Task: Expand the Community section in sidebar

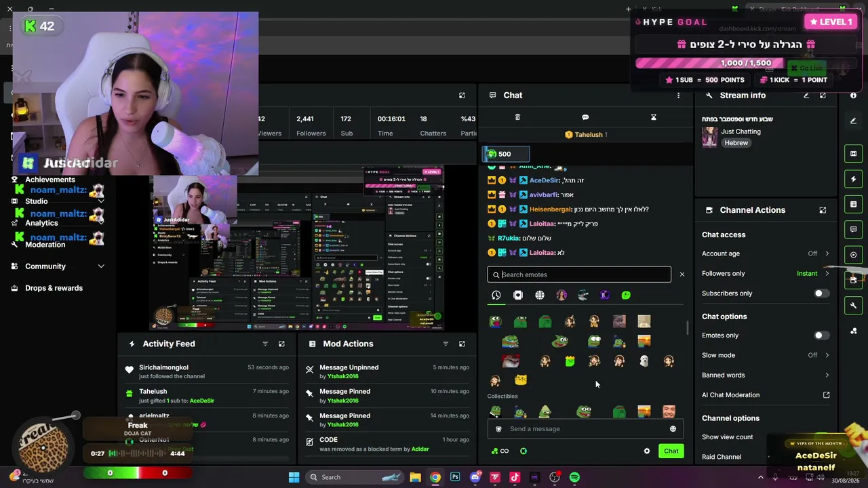Action: pyautogui.click(x=101, y=266)
